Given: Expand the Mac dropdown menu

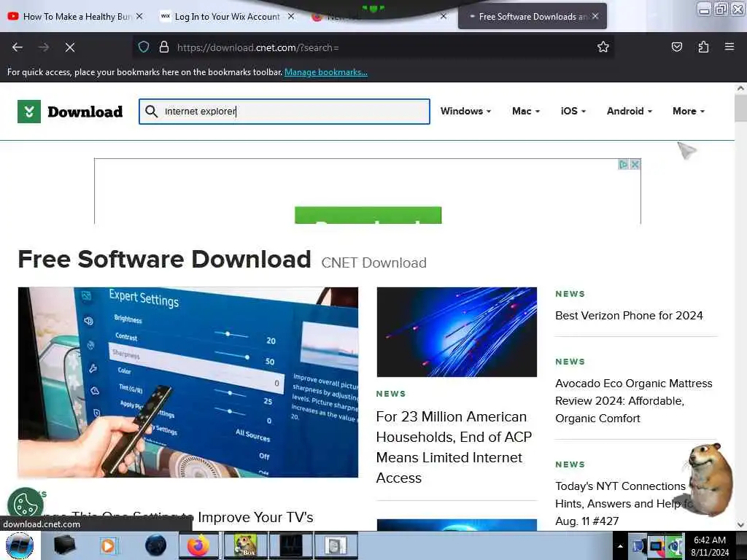Looking at the screenshot, I should pyautogui.click(x=526, y=111).
